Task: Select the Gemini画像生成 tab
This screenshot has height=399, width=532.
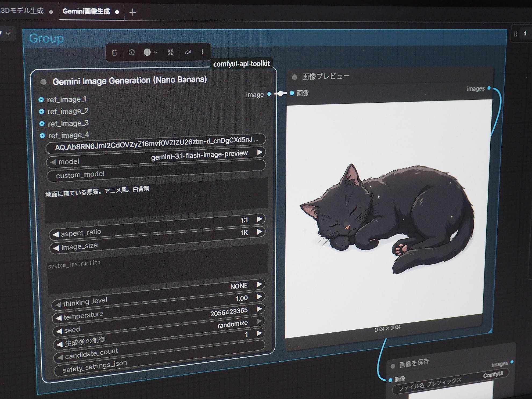Action: coord(86,11)
